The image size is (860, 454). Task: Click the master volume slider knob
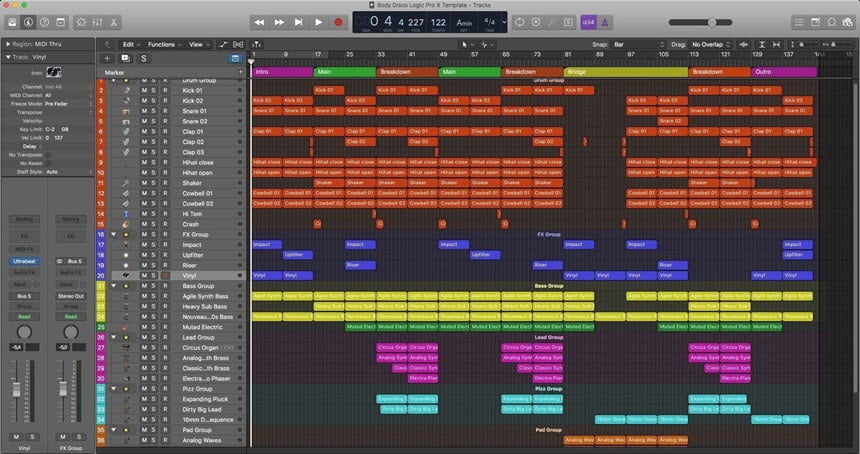(711, 22)
